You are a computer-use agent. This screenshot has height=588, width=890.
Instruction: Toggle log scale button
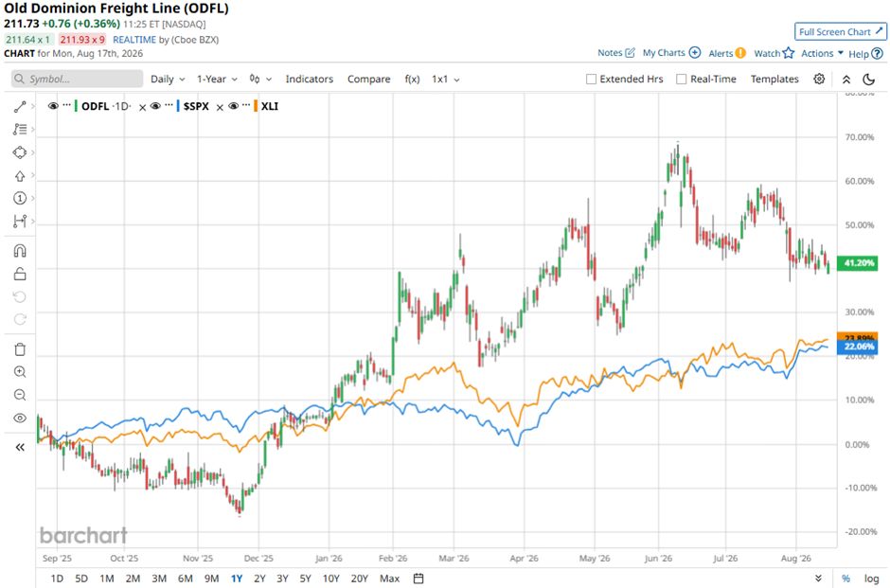[x=872, y=579]
